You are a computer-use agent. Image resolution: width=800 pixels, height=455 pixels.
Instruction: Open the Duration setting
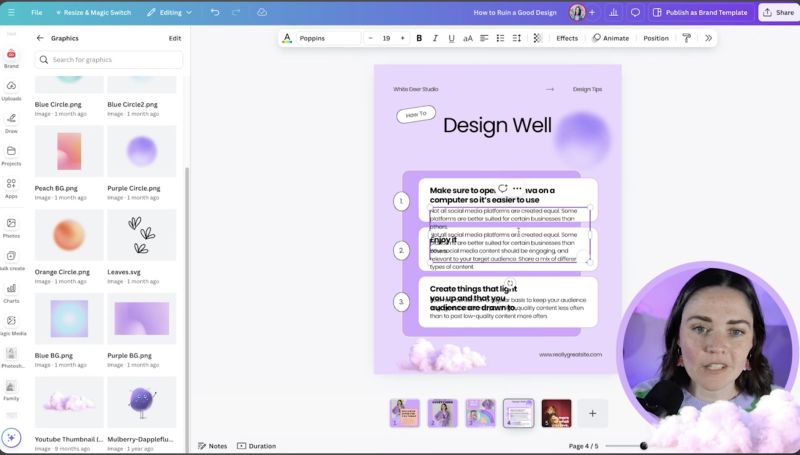(257, 446)
